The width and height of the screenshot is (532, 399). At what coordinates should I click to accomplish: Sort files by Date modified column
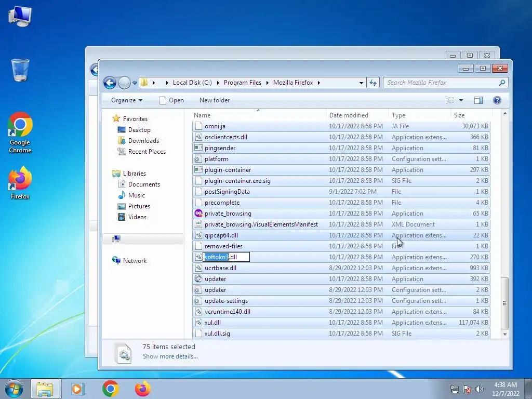pos(357,115)
